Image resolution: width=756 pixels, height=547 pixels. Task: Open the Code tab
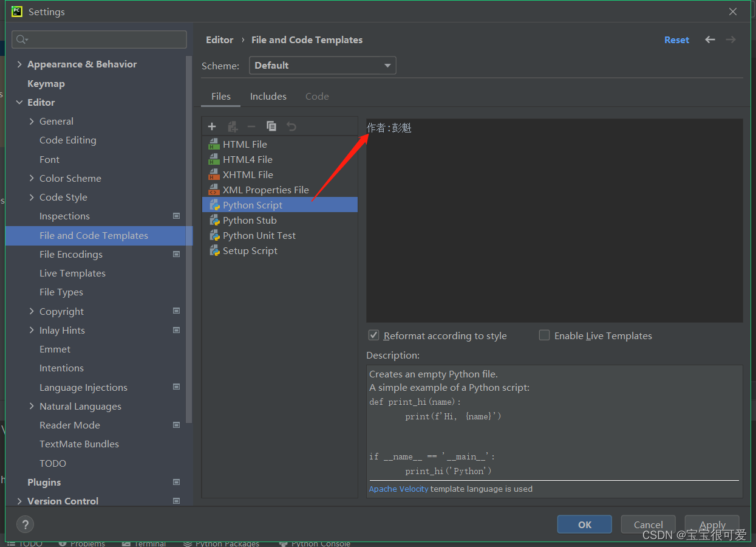coord(317,96)
